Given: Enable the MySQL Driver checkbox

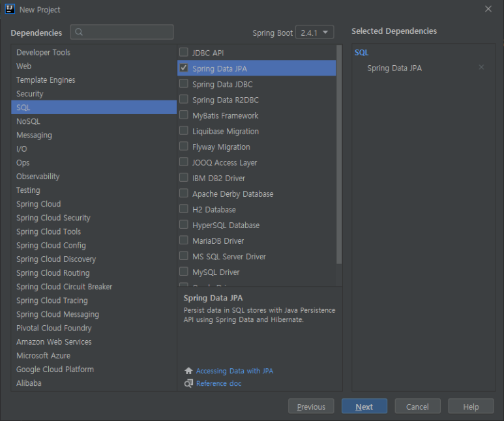Looking at the screenshot, I should [x=183, y=272].
